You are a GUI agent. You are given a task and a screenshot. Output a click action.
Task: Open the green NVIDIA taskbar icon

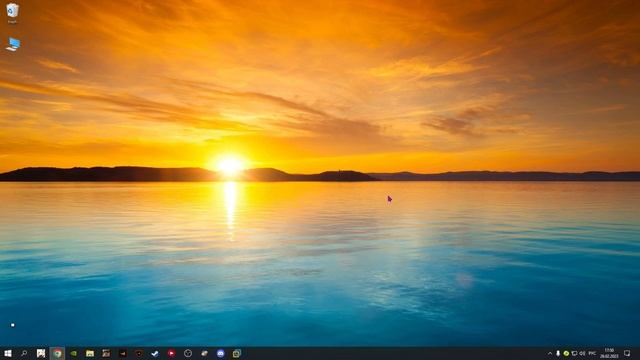[x=74, y=353]
